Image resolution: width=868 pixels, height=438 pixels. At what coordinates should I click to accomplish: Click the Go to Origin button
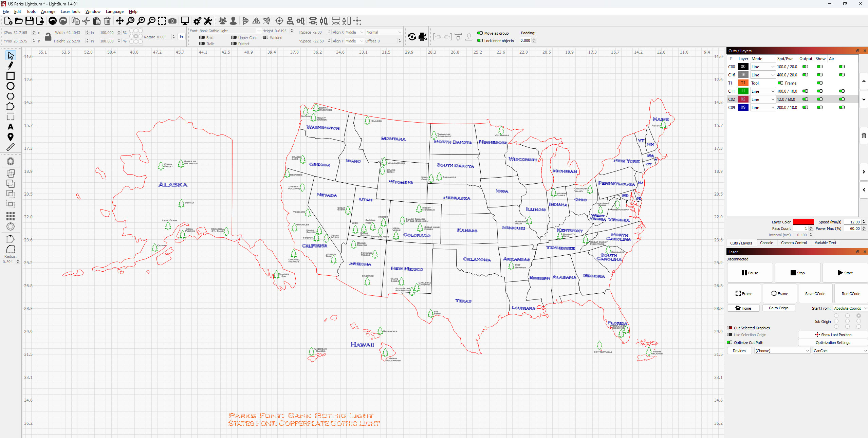(x=779, y=308)
